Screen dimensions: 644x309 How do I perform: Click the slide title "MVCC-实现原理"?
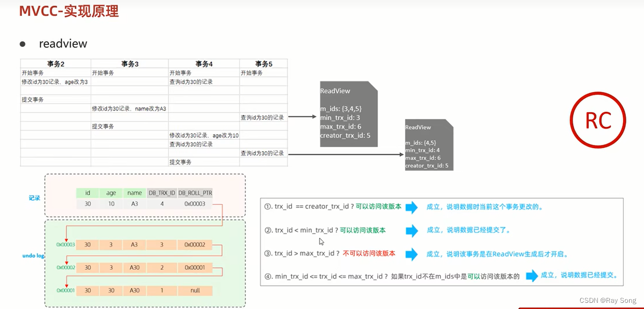69,10
